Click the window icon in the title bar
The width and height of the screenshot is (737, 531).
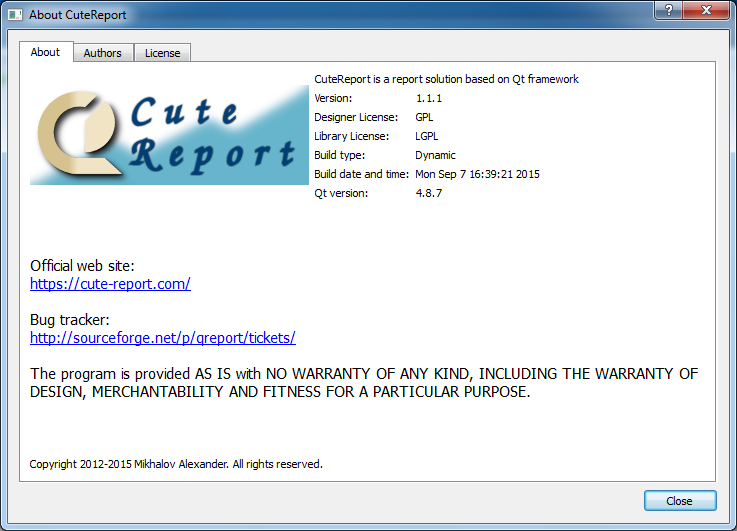click(x=15, y=15)
